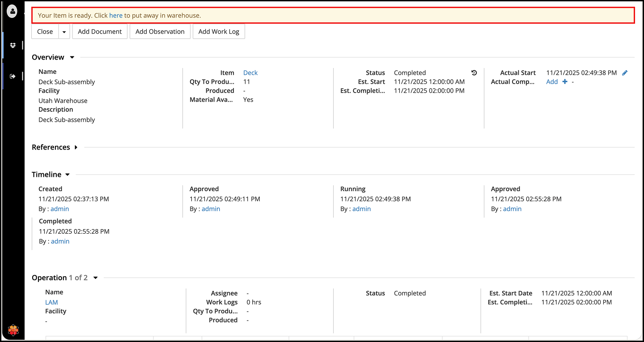644x342 pixels.
Task: Click the Add Document button
Action: point(100,32)
